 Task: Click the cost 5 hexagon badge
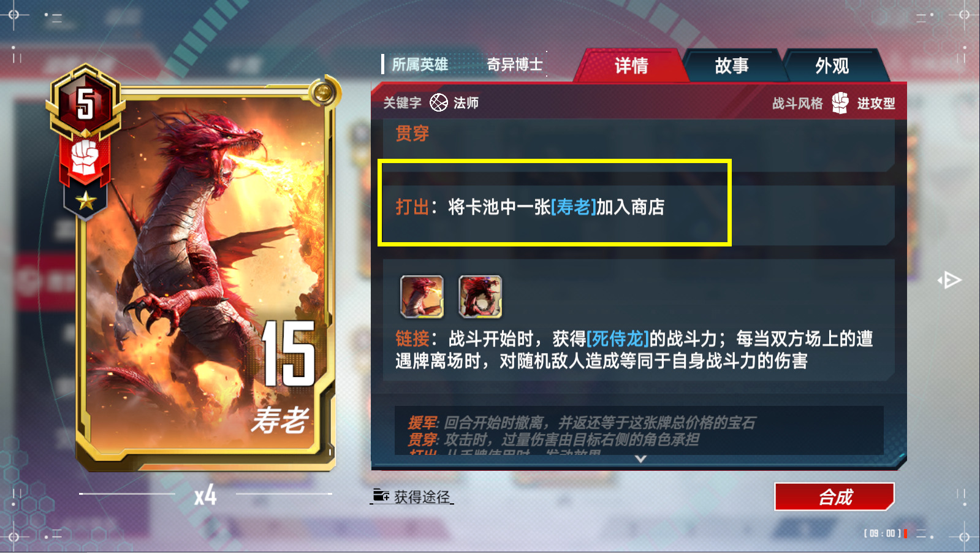pos(85,102)
